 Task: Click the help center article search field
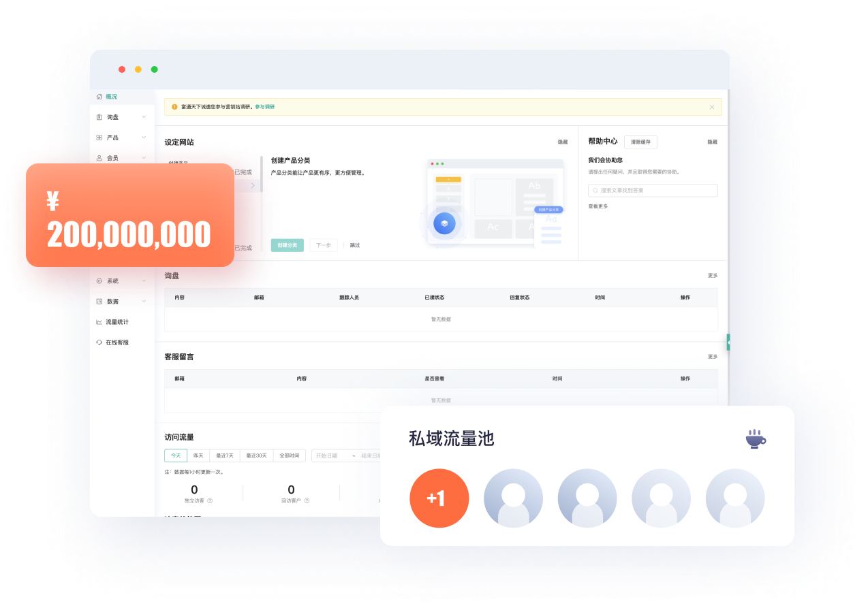[653, 191]
